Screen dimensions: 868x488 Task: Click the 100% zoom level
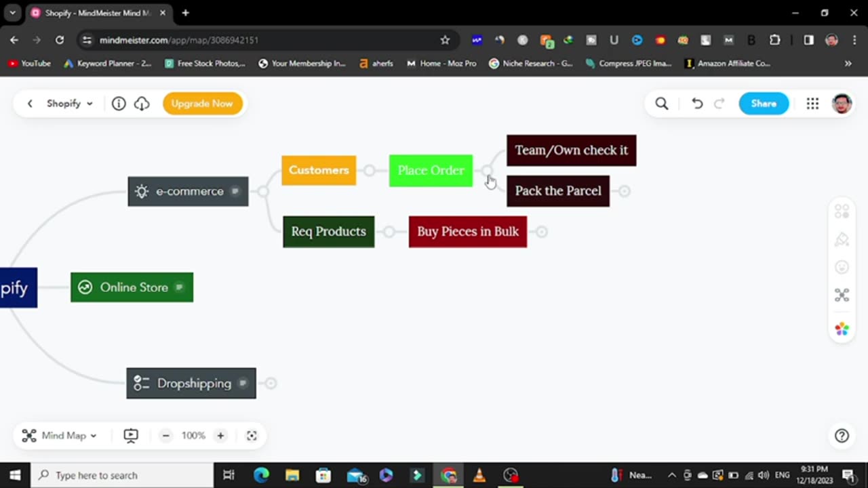pyautogui.click(x=193, y=436)
